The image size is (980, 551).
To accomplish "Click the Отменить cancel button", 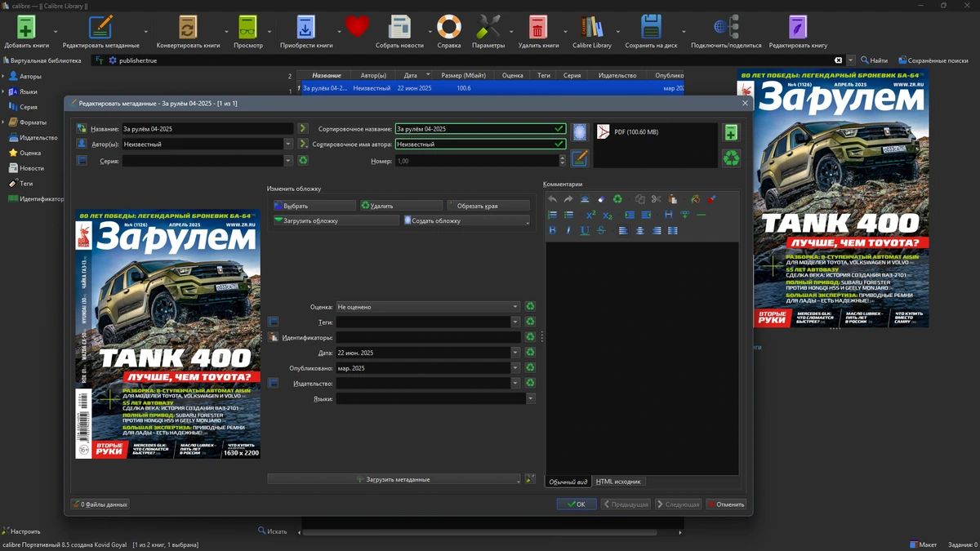I will [x=725, y=504].
